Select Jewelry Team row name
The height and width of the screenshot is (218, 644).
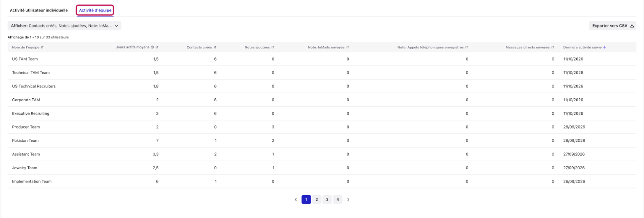25,168
